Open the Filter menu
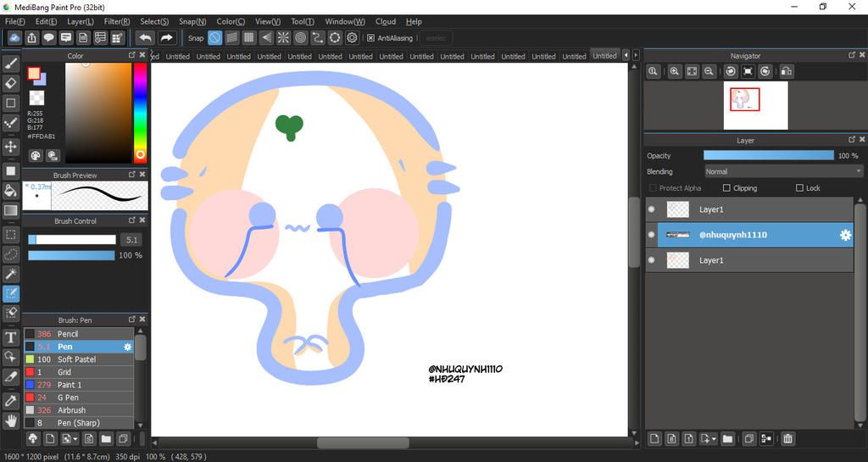 (117, 21)
